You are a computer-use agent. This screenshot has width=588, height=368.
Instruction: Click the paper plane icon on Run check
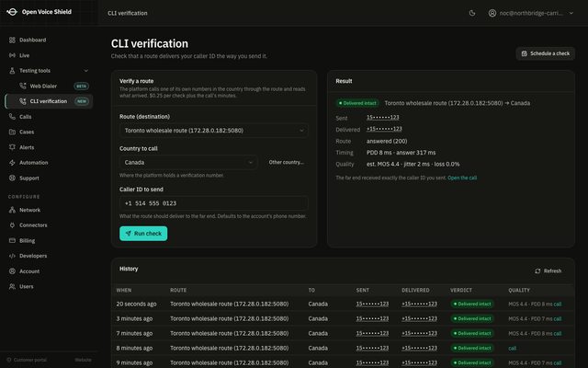pos(129,234)
